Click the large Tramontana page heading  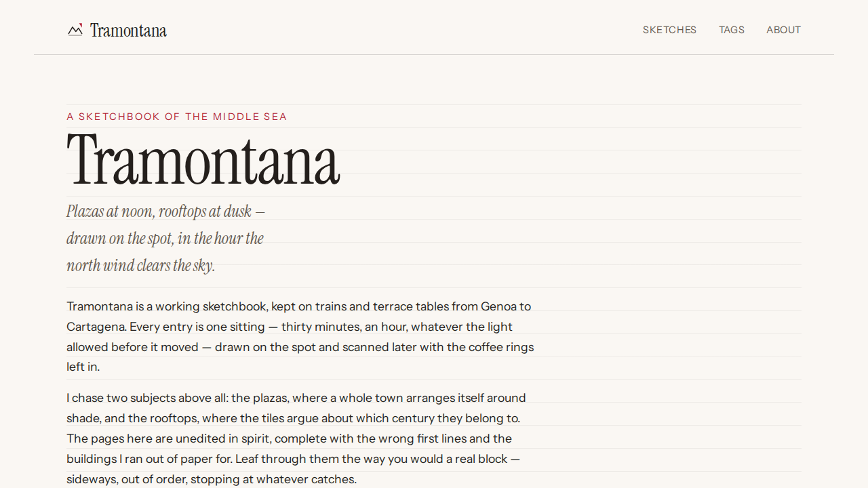tap(203, 160)
